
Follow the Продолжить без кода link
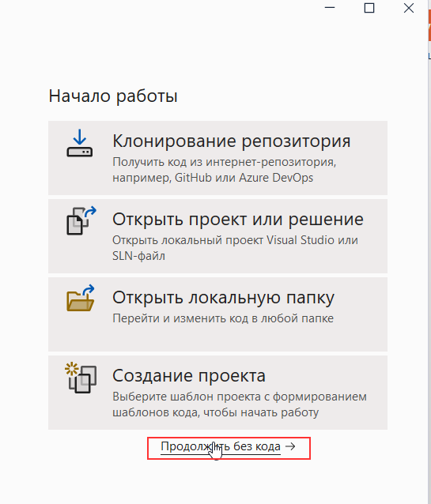[221, 447]
